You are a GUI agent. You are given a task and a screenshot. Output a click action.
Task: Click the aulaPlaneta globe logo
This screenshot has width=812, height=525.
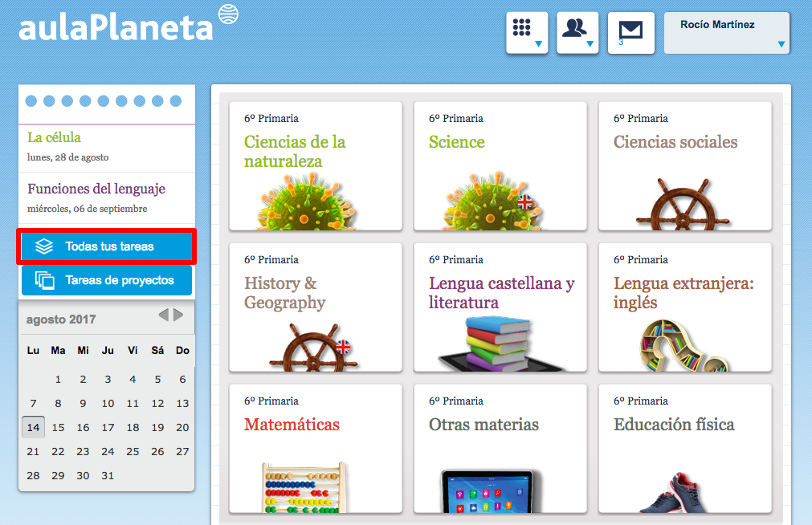click(x=228, y=15)
